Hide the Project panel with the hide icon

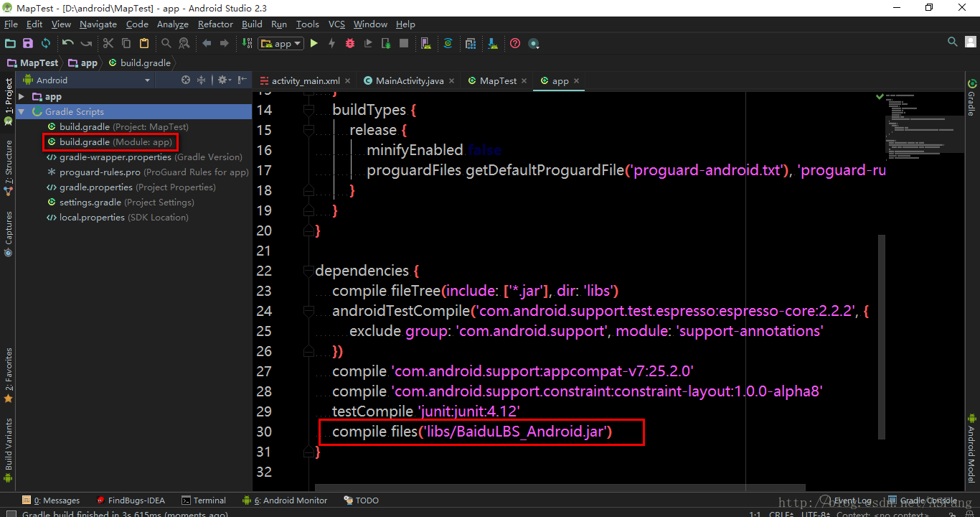click(x=242, y=80)
